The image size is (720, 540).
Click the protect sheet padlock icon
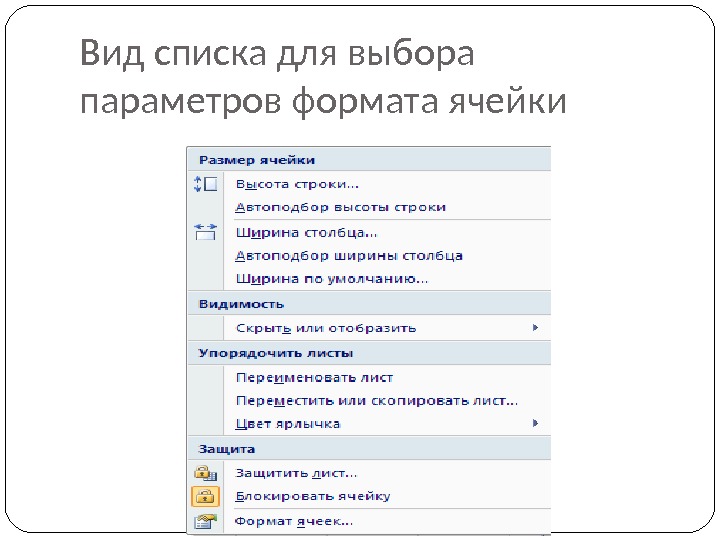click(x=205, y=472)
